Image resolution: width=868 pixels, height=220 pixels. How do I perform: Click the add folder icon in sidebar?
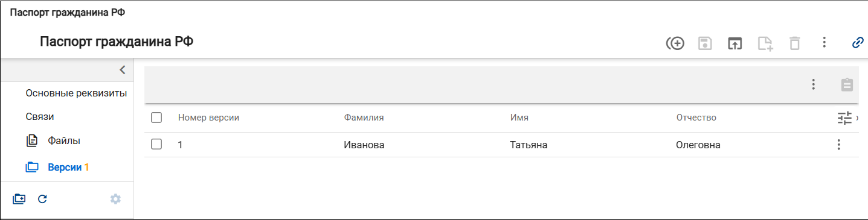(19, 198)
